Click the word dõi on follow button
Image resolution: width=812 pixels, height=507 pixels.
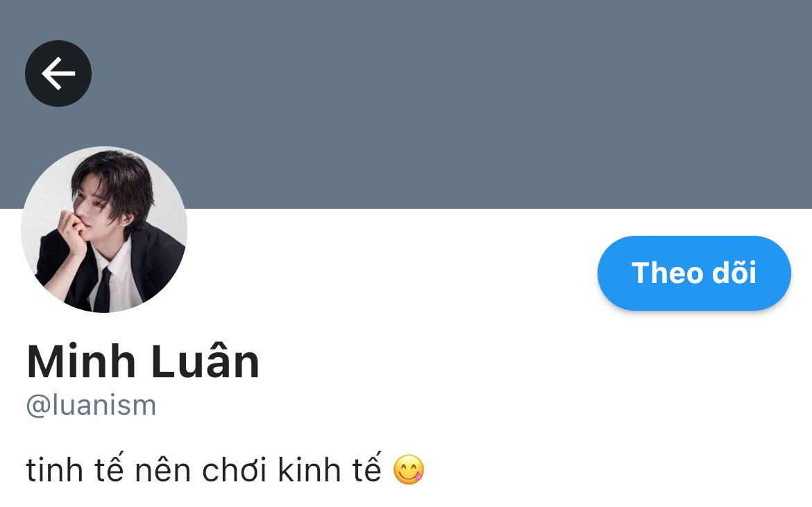(734, 273)
